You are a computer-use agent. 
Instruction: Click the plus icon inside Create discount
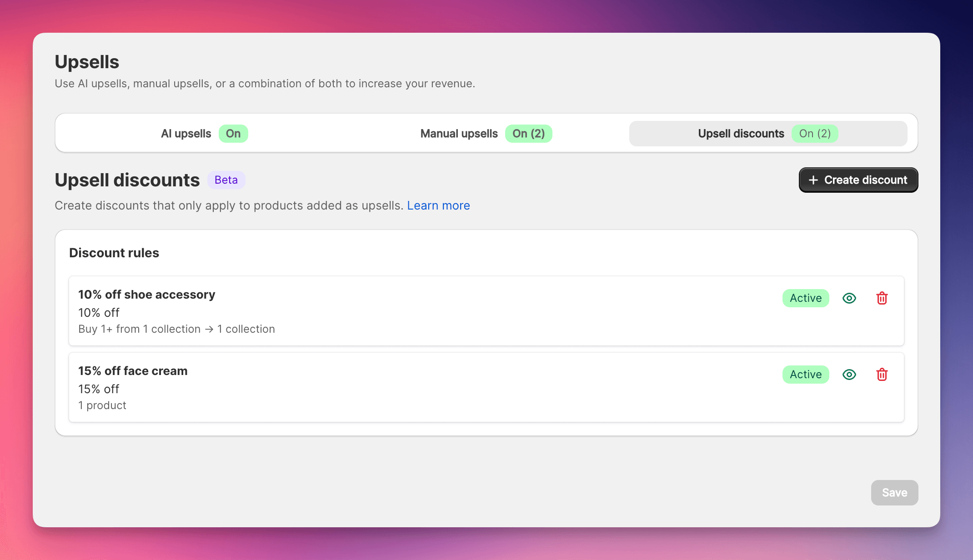[x=813, y=180]
